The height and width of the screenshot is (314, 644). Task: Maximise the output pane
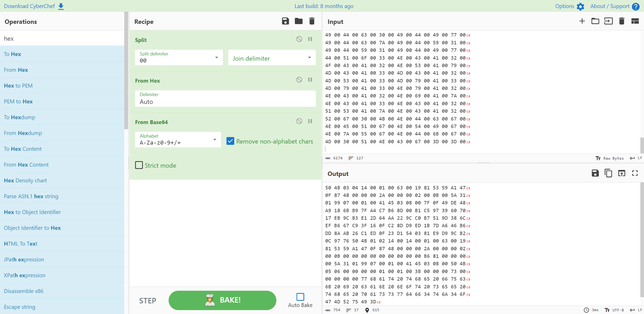[x=635, y=173]
